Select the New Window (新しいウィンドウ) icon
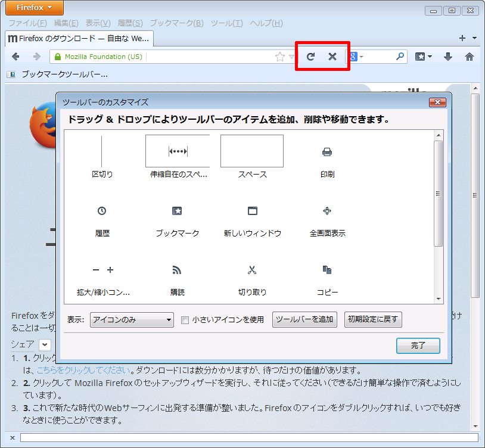This screenshot has width=485, height=448. 253,211
